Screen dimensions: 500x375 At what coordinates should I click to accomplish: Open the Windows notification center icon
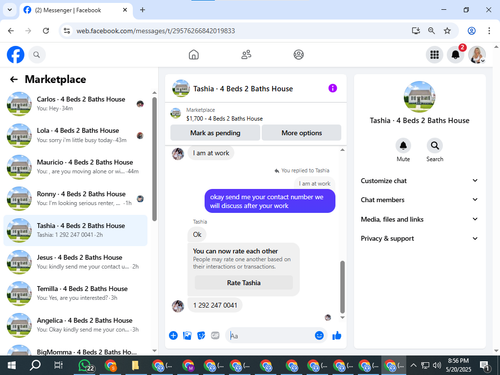coord(484,366)
